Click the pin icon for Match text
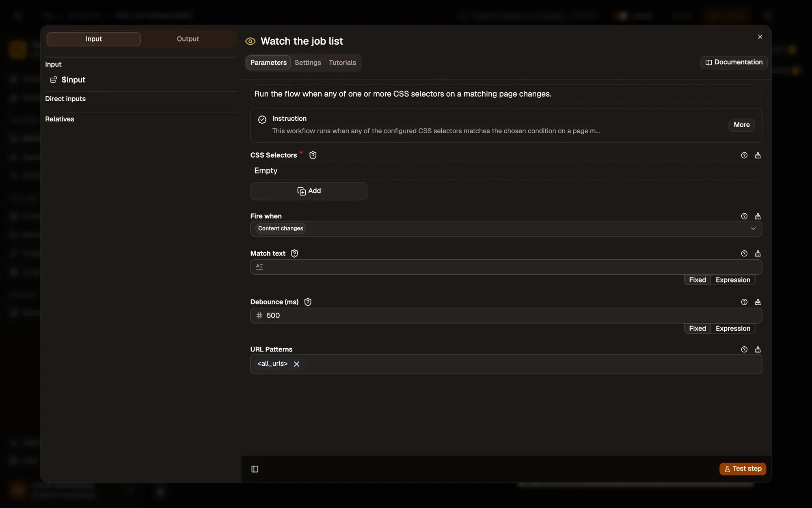The image size is (812, 508). pyautogui.click(x=758, y=254)
